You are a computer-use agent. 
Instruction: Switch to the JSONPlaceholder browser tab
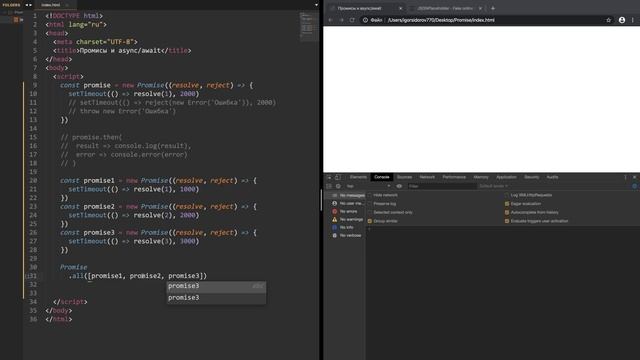tap(445, 8)
